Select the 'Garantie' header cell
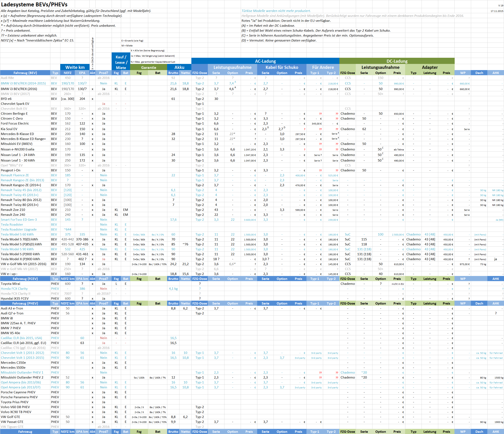This screenshot has width=504, height=434. point(149,67)
